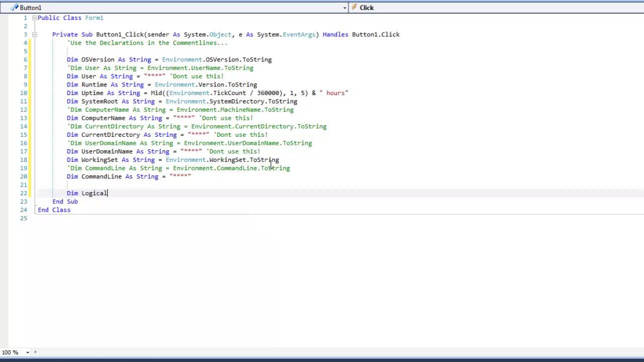Click 'OSVersion' variable name on line 6

pyautogui.click(x=98, y=59)
